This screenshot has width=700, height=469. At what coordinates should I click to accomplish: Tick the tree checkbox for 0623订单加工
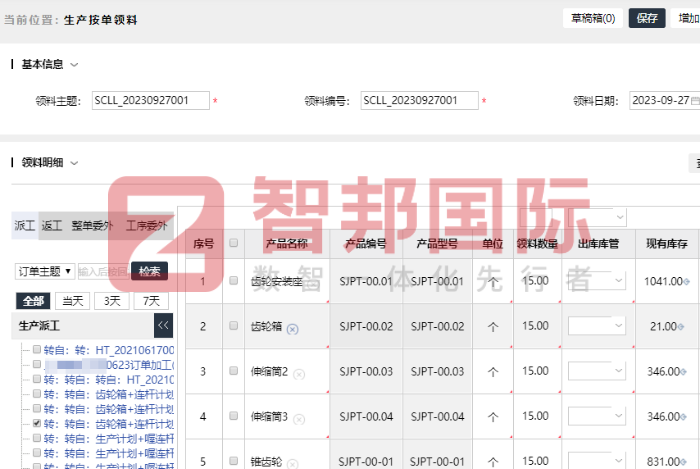coord(37,364)
